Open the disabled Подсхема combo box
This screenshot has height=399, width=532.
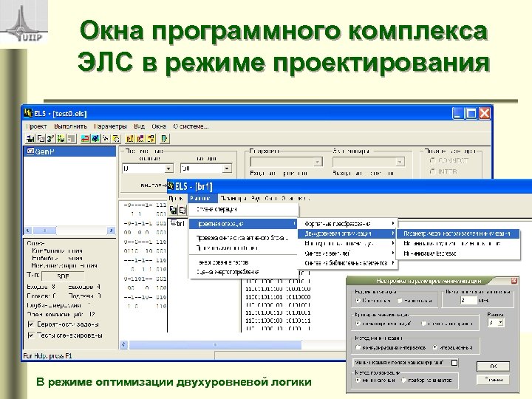(287, 162)
